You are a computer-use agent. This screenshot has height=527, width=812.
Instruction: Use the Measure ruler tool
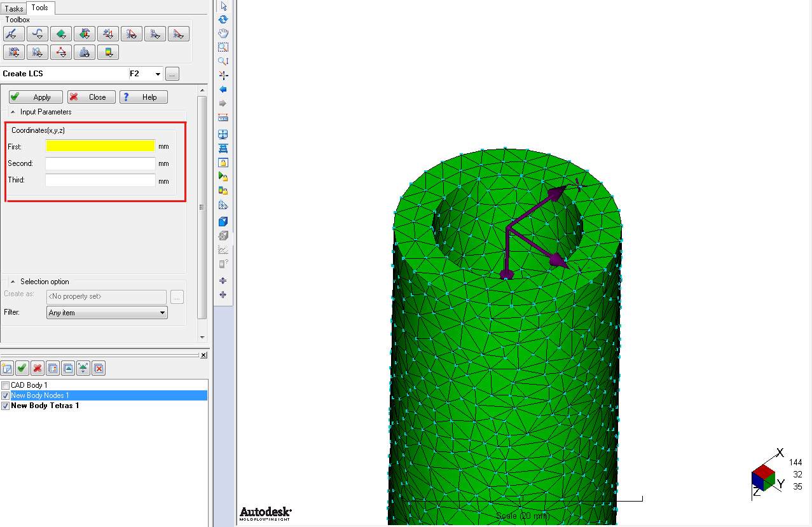[223, 117]
